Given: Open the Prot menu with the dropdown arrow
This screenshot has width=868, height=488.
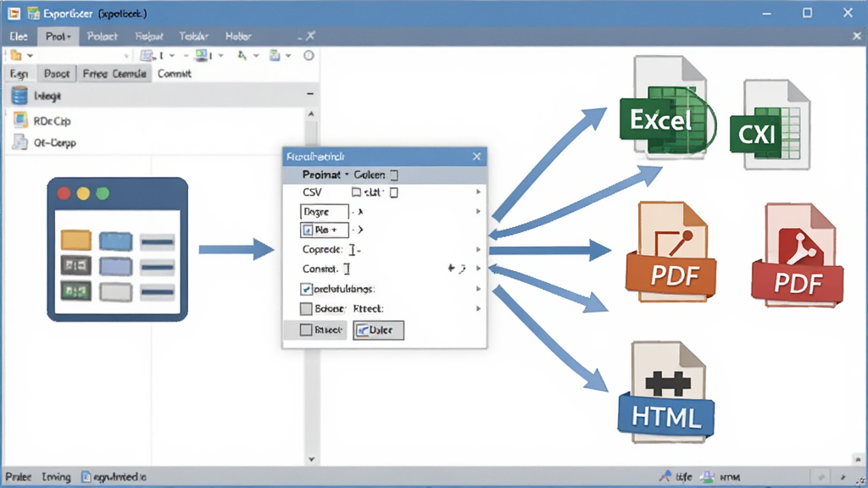Looking at the screenshot, I should 58,36.
